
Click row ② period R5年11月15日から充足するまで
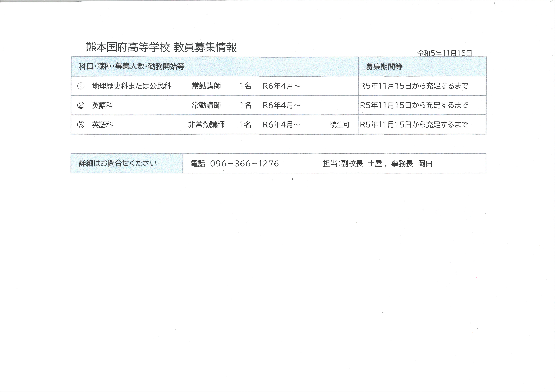click(414, 105)
